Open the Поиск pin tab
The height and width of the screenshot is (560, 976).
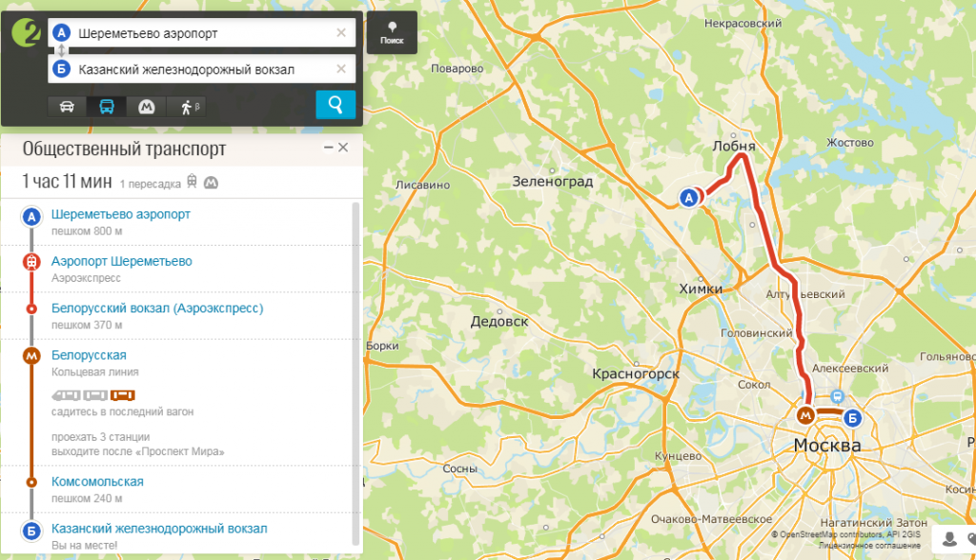coord(392,32)
